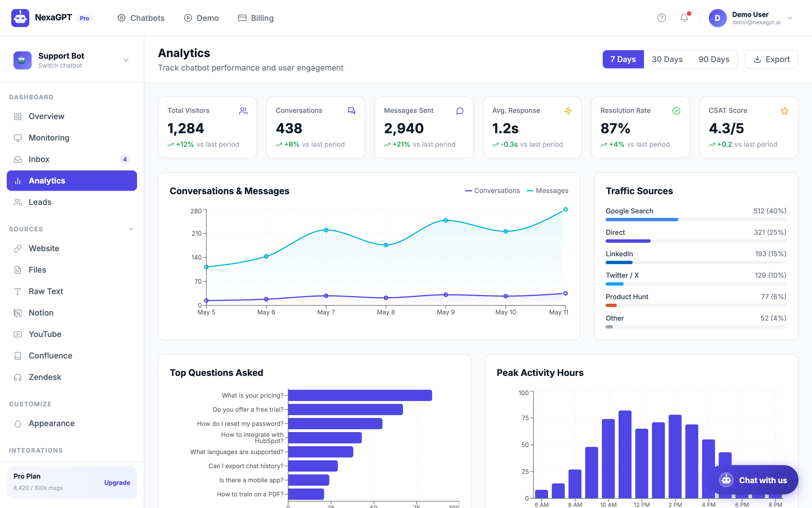Click the May 11 Messages data point
The width and height of the screenshot is (812, 508).
tap(565, 209)
